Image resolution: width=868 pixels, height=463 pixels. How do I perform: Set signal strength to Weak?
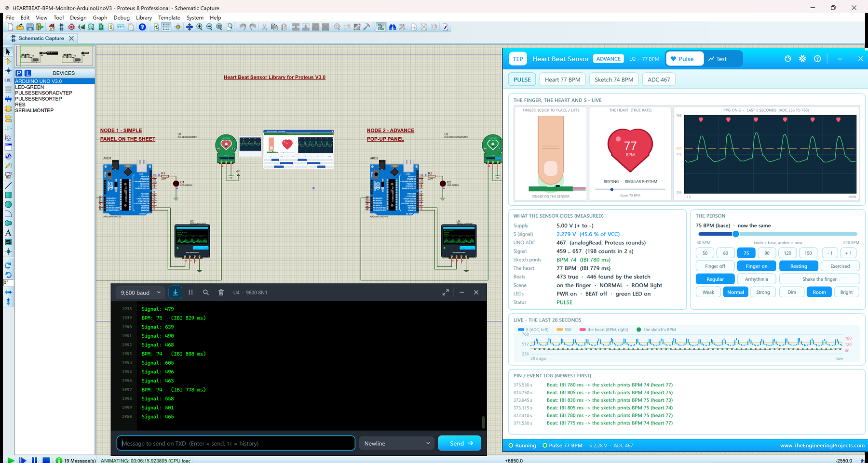click(x=708, y=292)
